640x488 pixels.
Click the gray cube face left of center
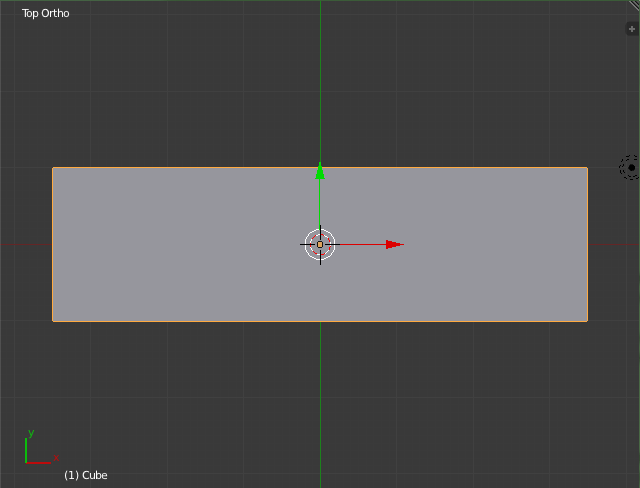coord(180,244)
